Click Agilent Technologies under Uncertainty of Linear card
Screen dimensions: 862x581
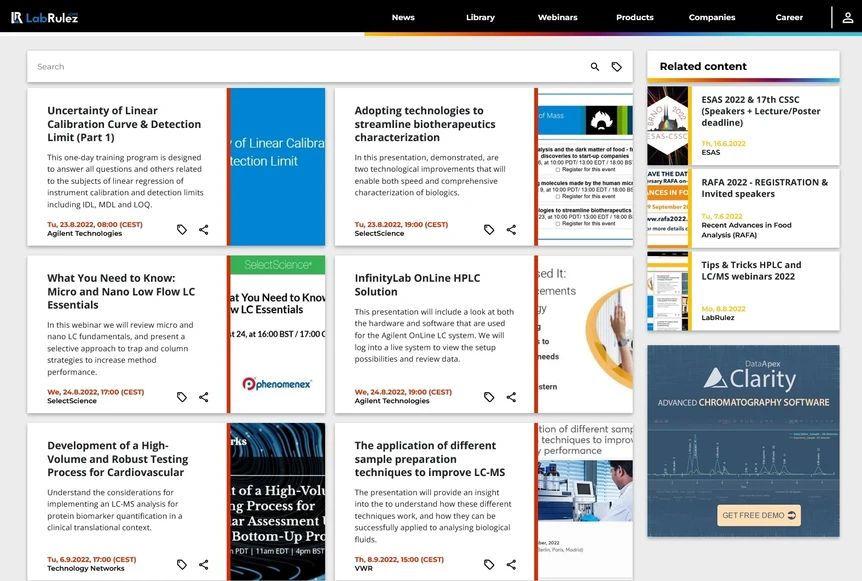point(85,234)
